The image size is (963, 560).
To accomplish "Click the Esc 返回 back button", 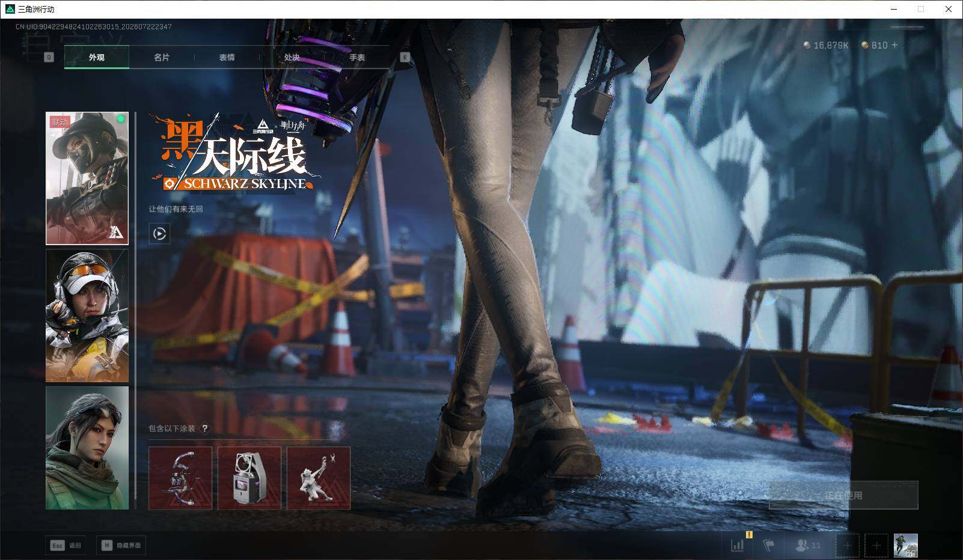I will [x=66, y=545].
